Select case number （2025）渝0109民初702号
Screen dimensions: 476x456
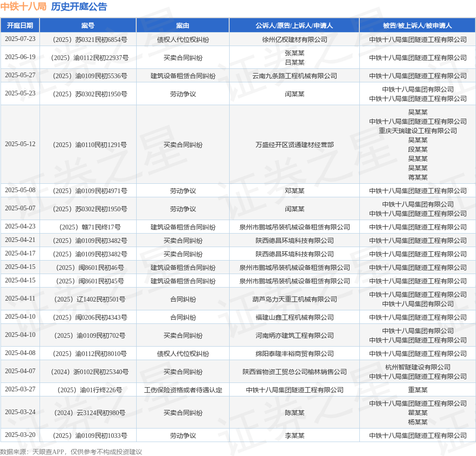pyautogui.click(x=88, y=335)
